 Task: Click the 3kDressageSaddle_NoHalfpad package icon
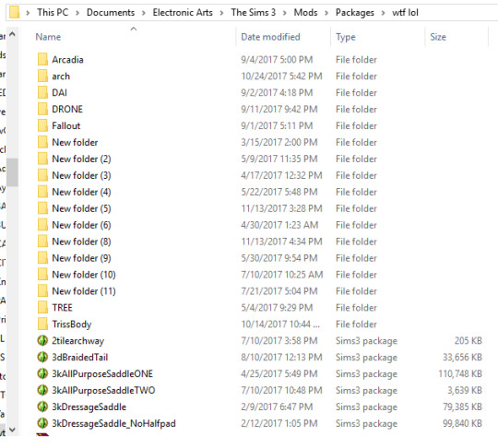[x=42, y=423]
